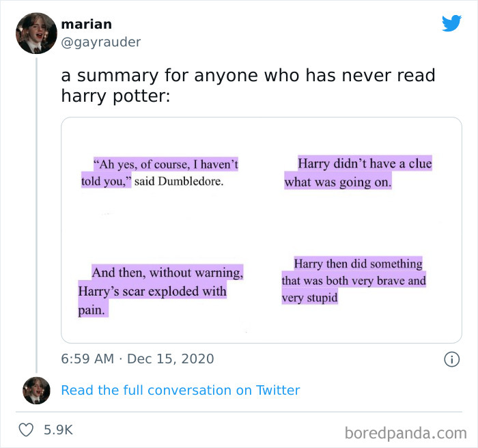The height and width of the screenshot is (448, 478).
Task: Open the tweet info icon
Action: tap(451, 359)
